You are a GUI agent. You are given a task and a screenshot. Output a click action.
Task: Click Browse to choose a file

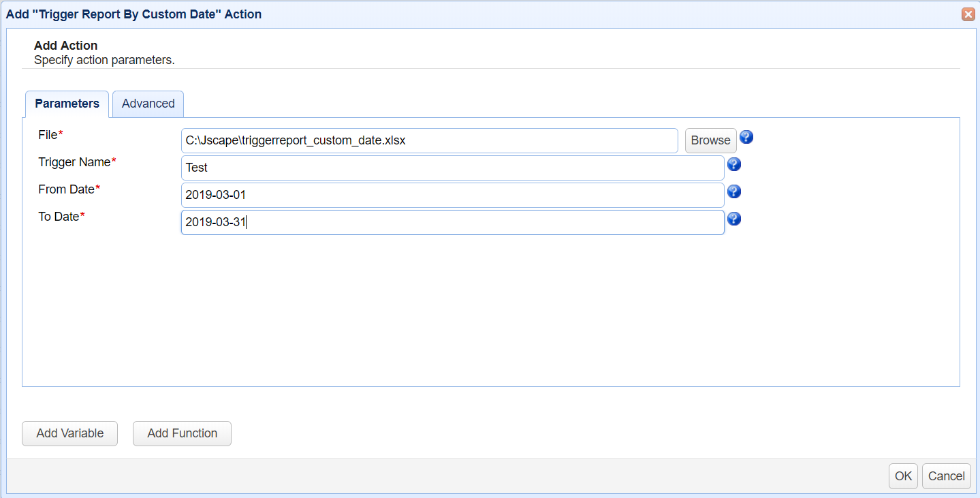[710, 140]
